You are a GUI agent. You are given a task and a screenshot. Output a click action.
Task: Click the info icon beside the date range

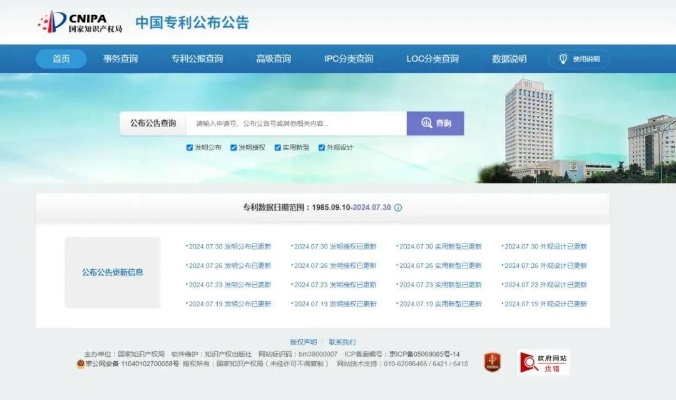[x=398, y=208]
